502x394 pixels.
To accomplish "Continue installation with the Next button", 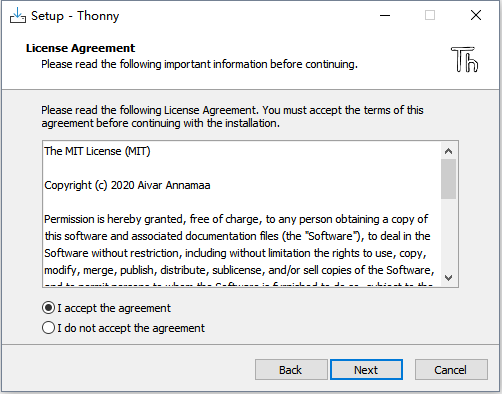I will [366, 370].
